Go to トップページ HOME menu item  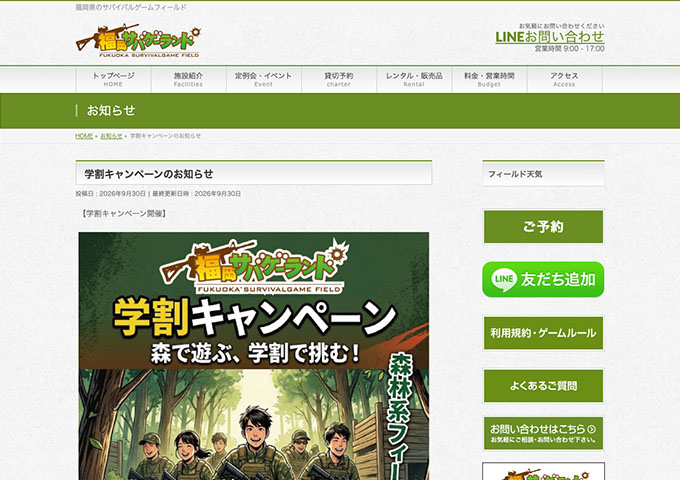pyautogui.click(x=113, y=79)
